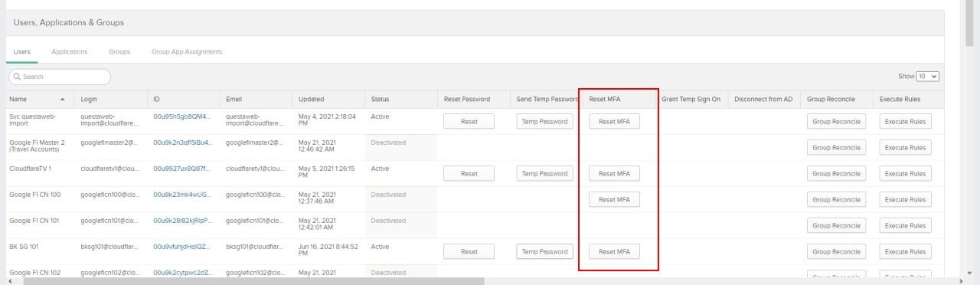Switch to the Users tab
Screen dimensions: 980x285
[21, 52]
